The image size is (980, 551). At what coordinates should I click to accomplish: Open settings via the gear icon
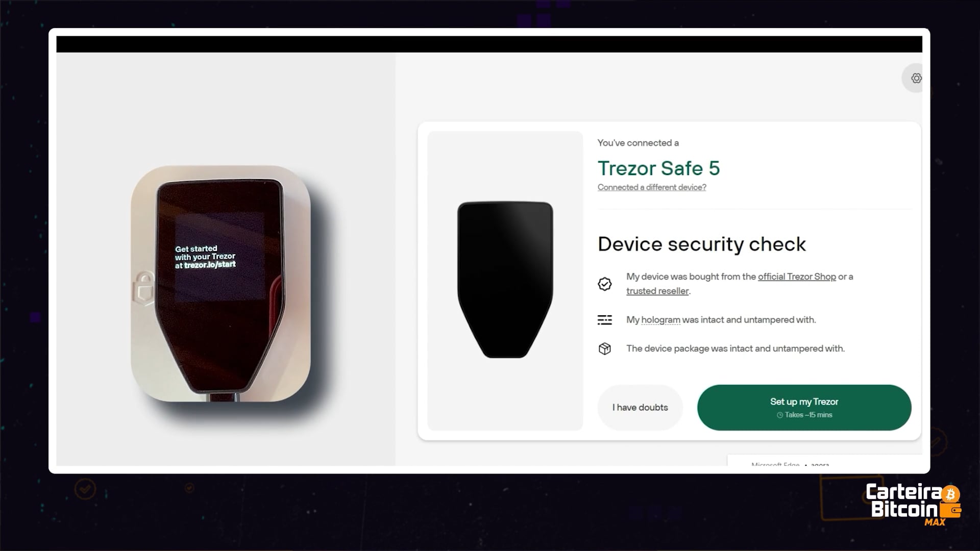(x=916, y=78)
